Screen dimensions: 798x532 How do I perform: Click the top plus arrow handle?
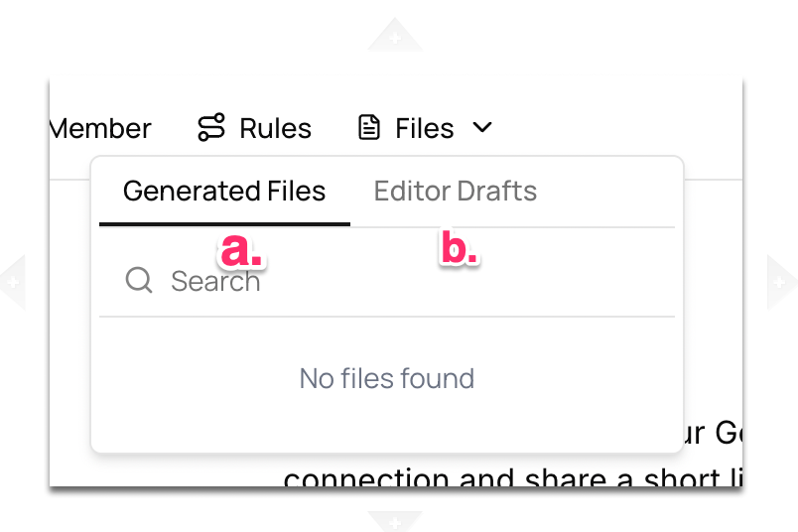[x=395, y=38]
